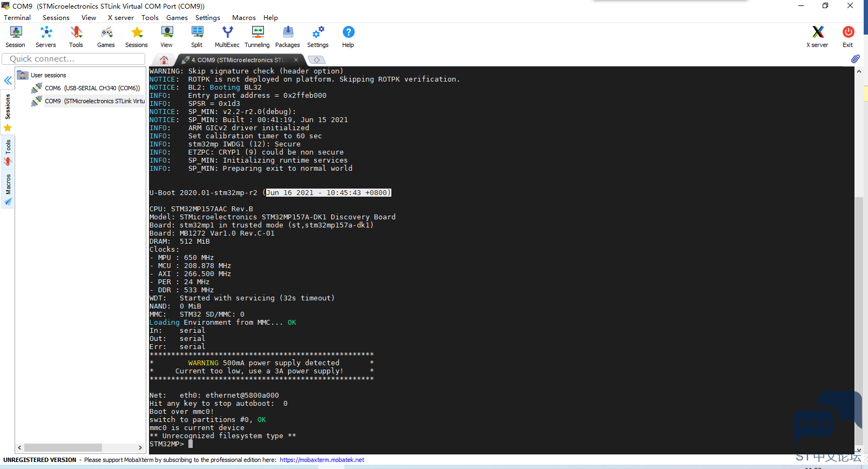Open the Terminal menu
Viewport: 868px width, 469px height.
coord(17,18)
